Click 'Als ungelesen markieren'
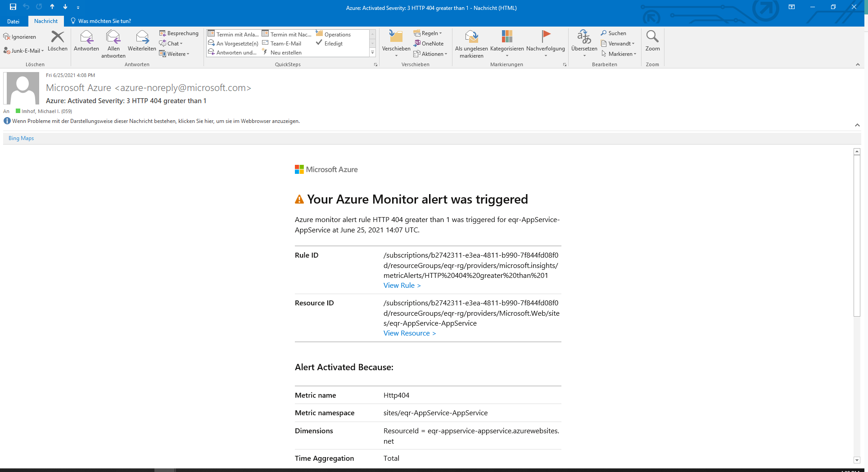Image resolution: width=868 pixels, height=472 pixels. [x=471, y=44]
